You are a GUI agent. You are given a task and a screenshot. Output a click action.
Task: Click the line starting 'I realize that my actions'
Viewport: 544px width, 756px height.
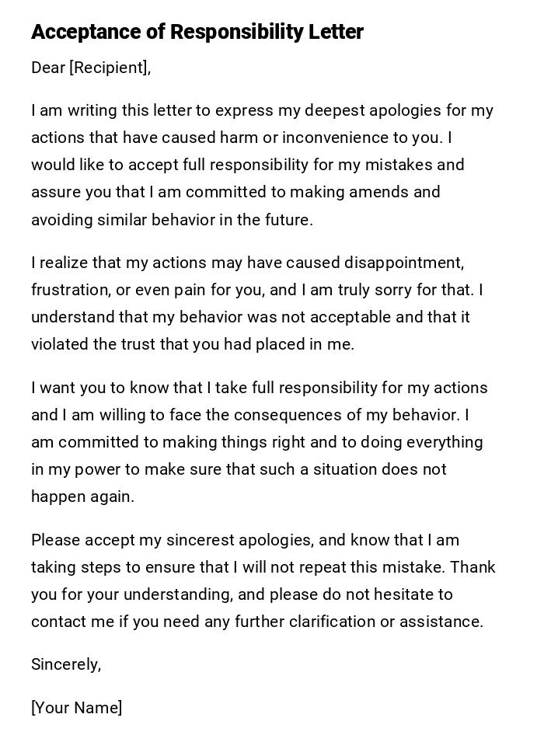tap(247, 263)
